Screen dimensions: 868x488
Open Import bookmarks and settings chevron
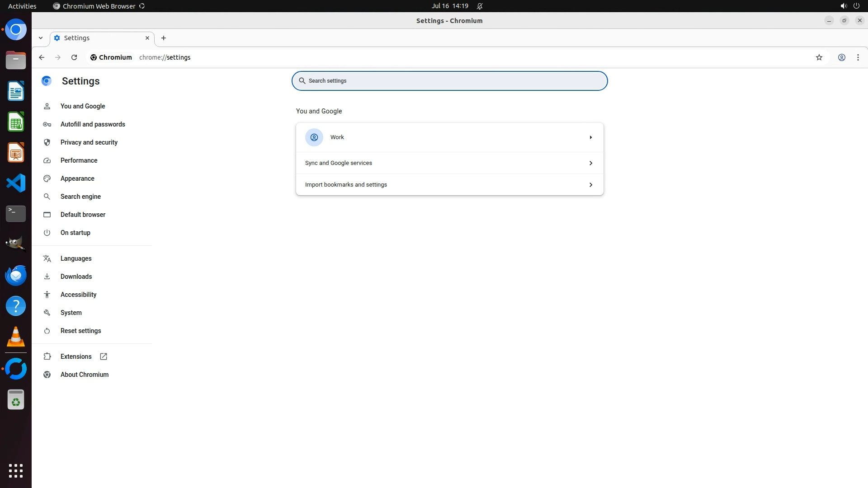[x=590, y=185]
